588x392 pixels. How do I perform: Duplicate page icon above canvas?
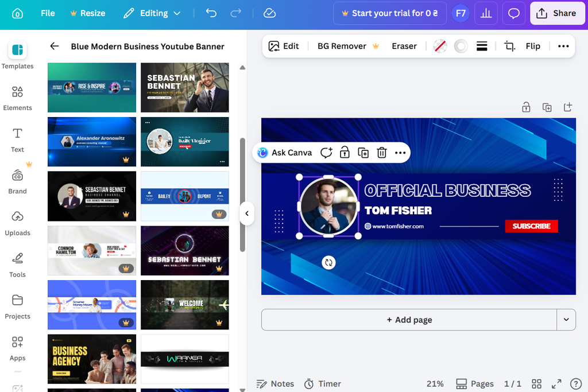pyautogui.click(x=547, y=107)
